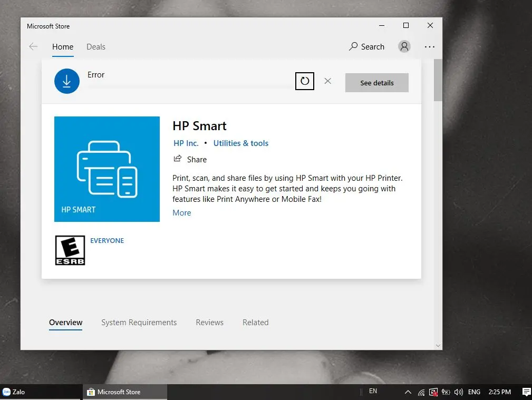Open the Related tab
Screen dimensions: 532x400
pyautogui.click(x=256, y=323)
